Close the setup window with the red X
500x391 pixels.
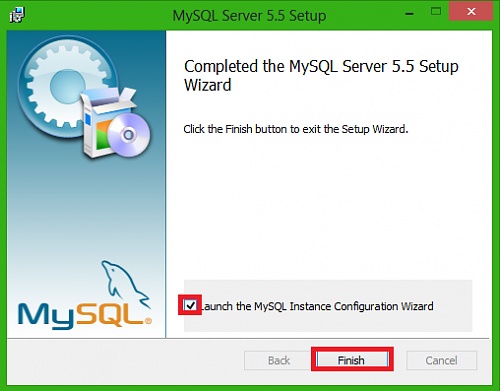471,12
